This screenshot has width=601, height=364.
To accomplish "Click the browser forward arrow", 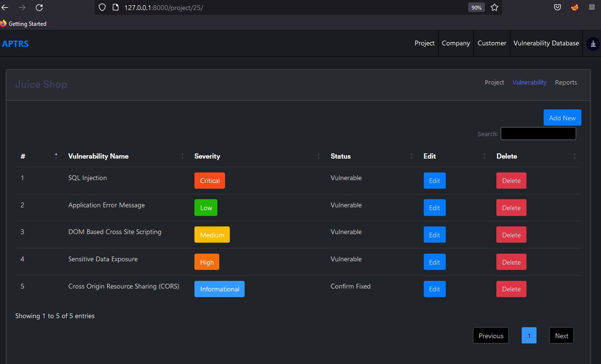I will tap(22, 7).
